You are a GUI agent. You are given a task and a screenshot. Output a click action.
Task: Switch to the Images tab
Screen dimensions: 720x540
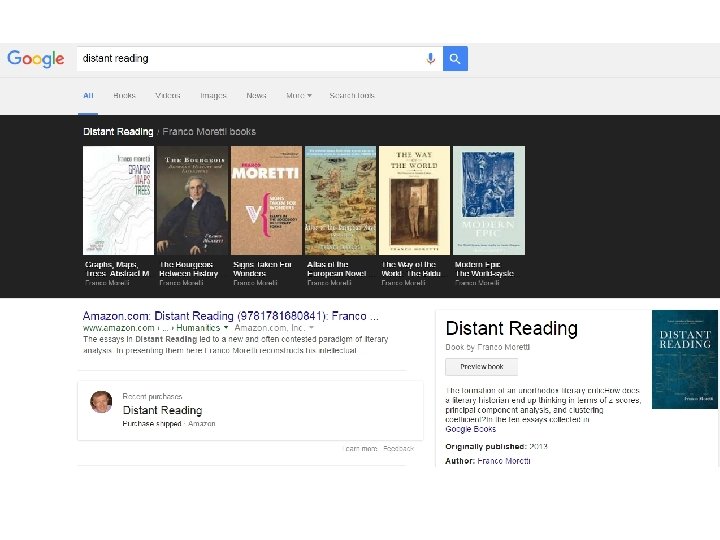213,96
